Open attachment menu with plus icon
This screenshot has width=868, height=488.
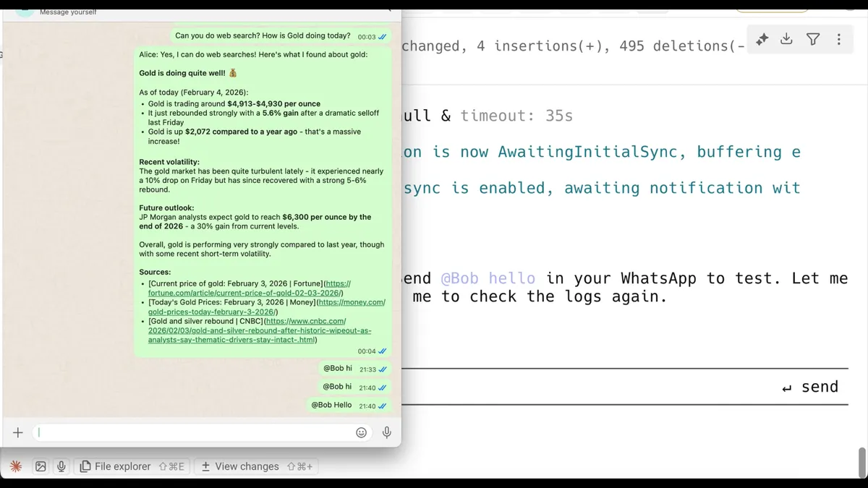click(x=18, y=432)
